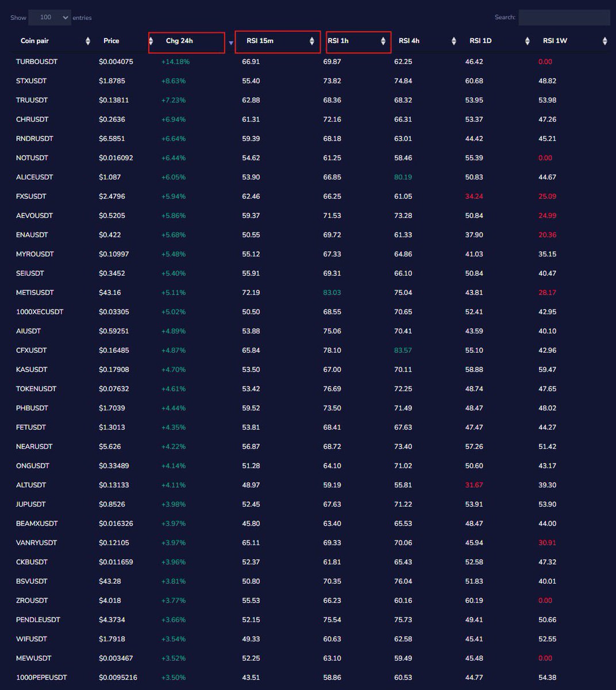Select the METISUSDT coin pair
The image size is (616, 690).
point(35,293)
